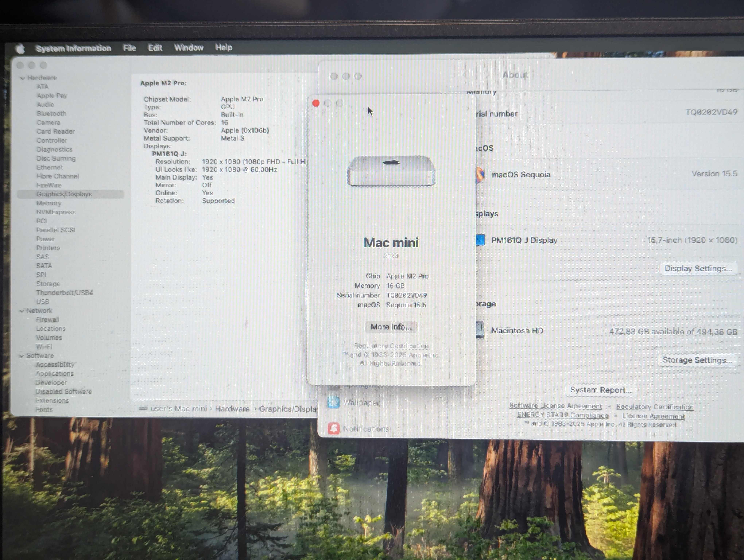744x560 pixels.
Task: Click the Mac mini computer image
Action: [391, 171]
